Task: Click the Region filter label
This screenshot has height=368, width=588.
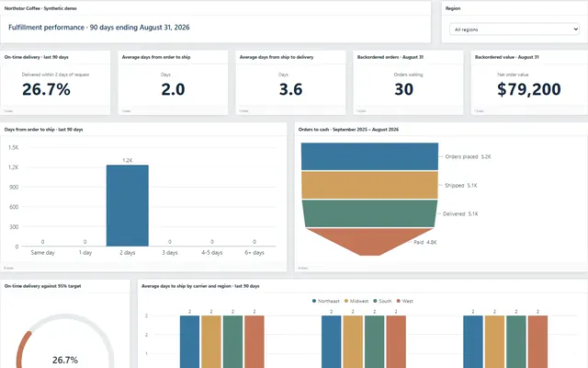Action: [x=453, y=8]
